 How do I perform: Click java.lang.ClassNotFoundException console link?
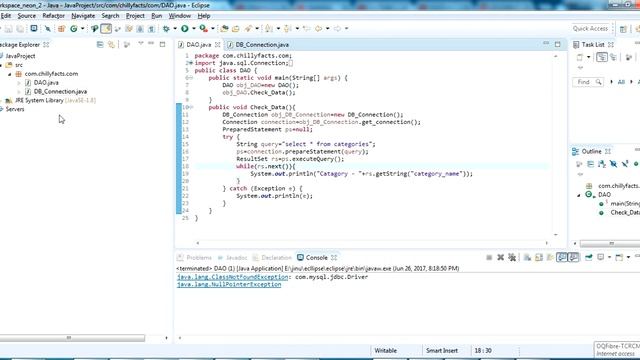tap(233, 277)
